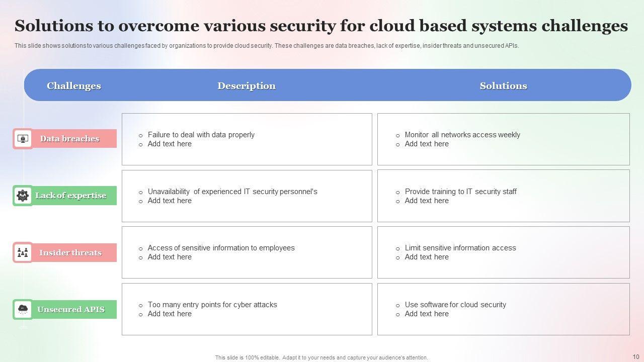644x362 pixels.
Task: Click the Challenges column header
Action: (x=74, y=86)
